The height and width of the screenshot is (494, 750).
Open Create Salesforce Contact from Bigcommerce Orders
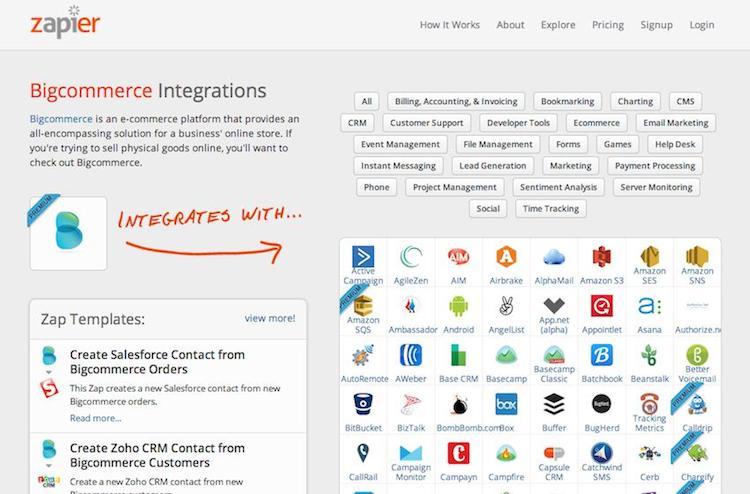157,362
